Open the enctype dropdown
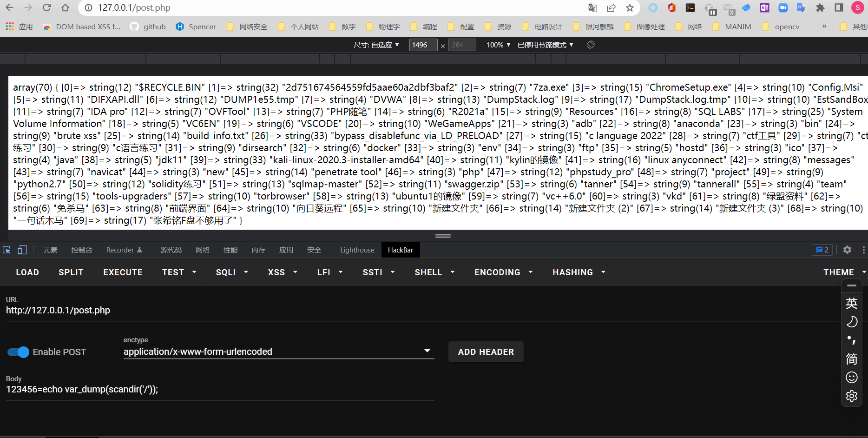 [278, 352]
